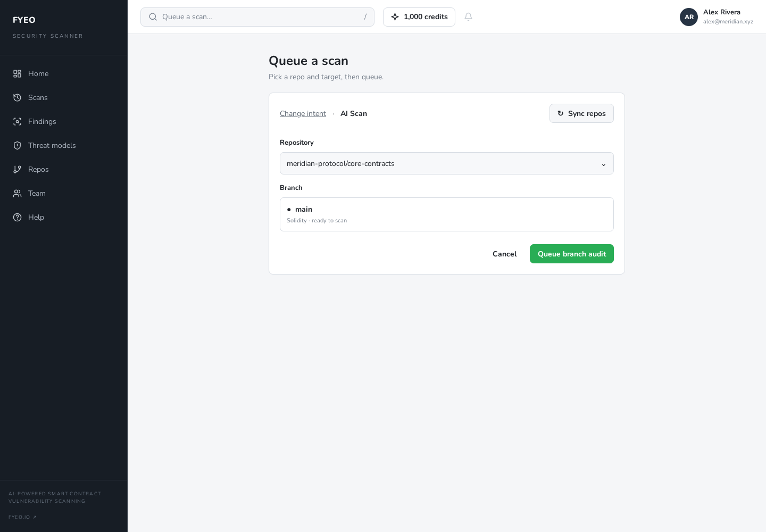Click the 1,000 credits button
This screenshot has width=766, height=532.
(419, 17)
